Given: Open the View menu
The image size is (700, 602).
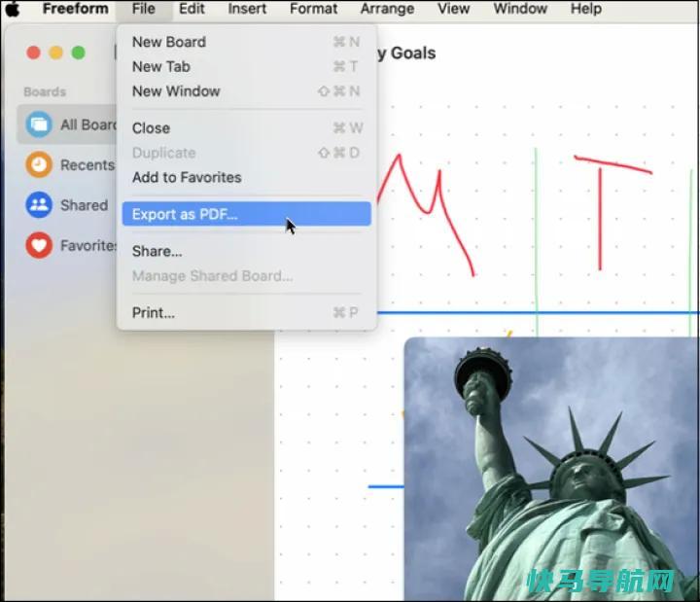Looking at the screenshot, I should click(453, 9).
